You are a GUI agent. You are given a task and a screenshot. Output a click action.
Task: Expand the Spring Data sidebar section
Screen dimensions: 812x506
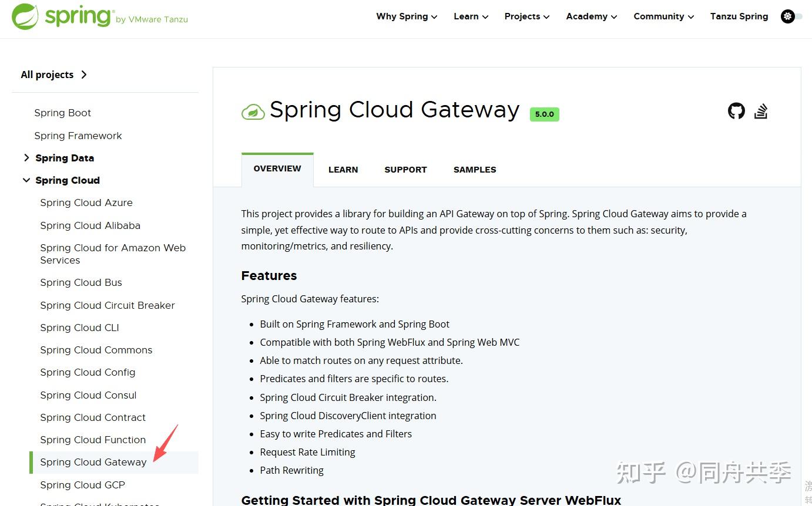26,157
